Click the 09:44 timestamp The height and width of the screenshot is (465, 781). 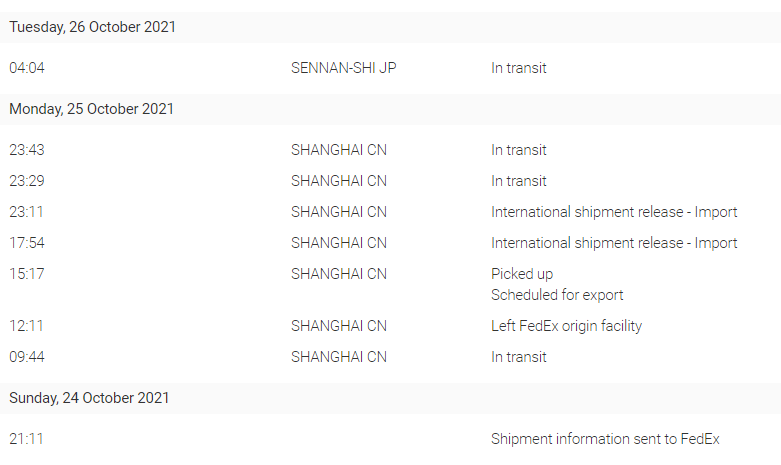coord(27,357)
